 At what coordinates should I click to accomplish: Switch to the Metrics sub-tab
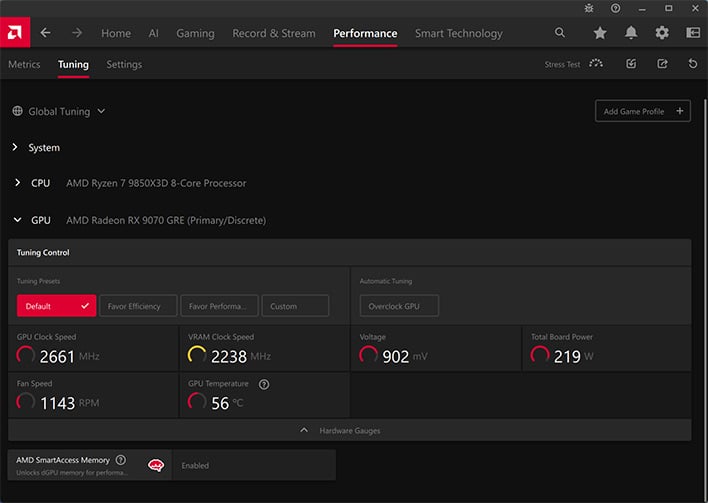click(24, 64)
